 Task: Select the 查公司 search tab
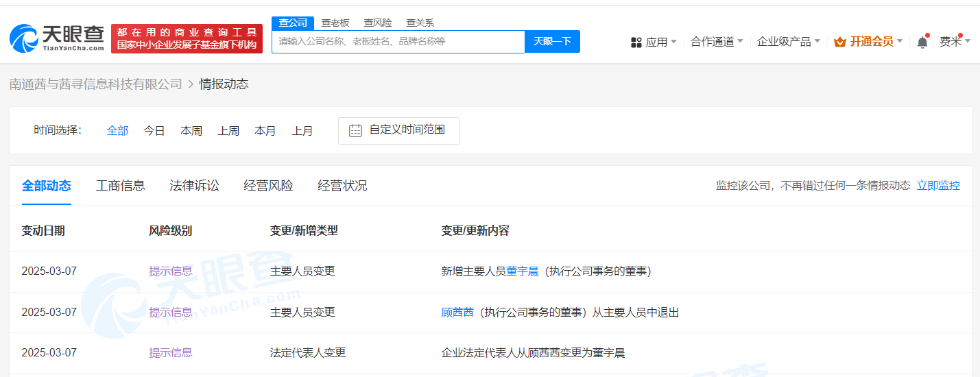click(x=293, y=23)
